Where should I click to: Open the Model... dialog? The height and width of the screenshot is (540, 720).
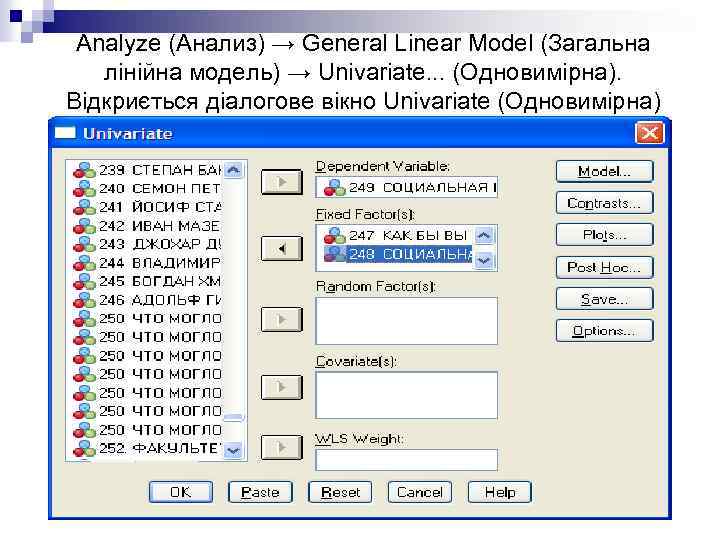click(604, 171)
